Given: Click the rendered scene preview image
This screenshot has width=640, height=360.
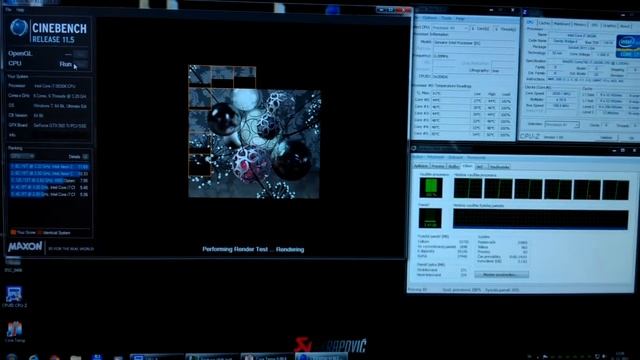Looking at the screenshot, I should click(x=254, y=132).
